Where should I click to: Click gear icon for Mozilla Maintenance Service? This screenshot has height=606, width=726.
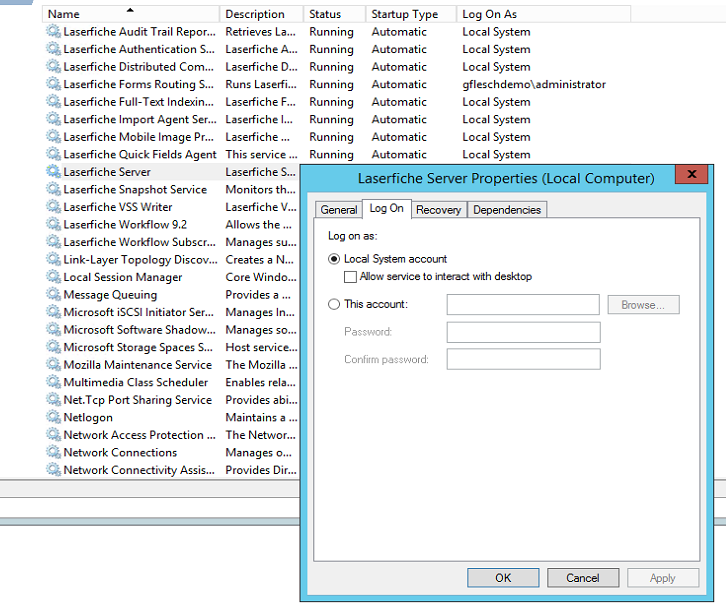(53, 365)
